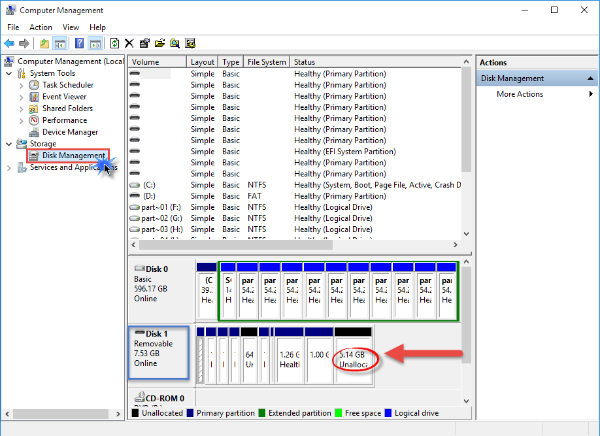Collapse the System Tools tree branch

[x=9, y=73]
